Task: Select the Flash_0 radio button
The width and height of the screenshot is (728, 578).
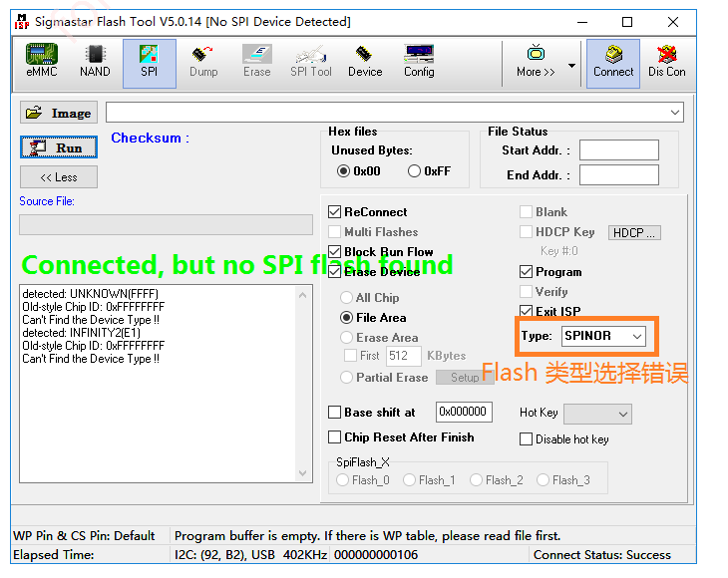Action: coord(343,480)
